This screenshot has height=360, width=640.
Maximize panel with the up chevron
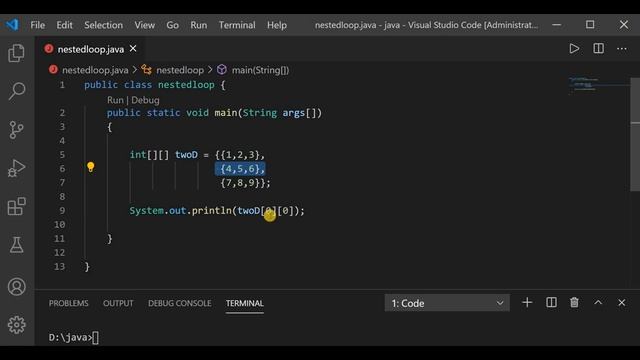click(x=598, y=302)
